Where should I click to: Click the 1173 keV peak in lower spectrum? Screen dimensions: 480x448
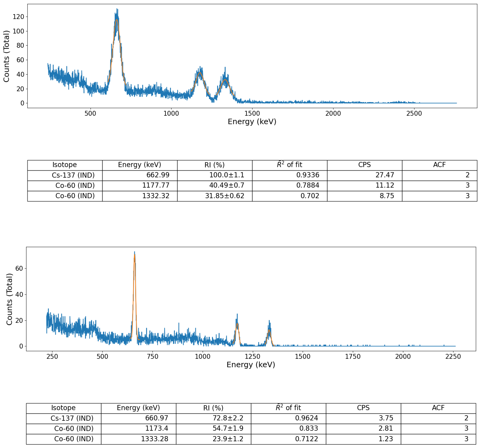point(237,324)
